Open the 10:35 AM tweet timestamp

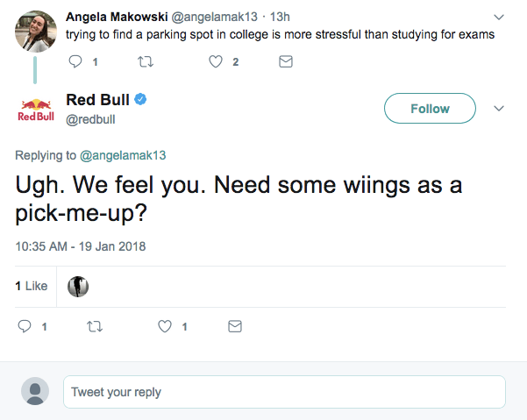(x=81, y=246)
